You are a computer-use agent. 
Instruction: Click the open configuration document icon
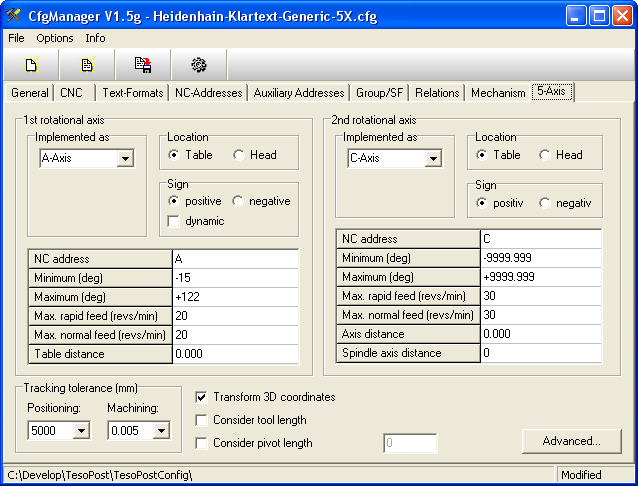click(87, 65)
